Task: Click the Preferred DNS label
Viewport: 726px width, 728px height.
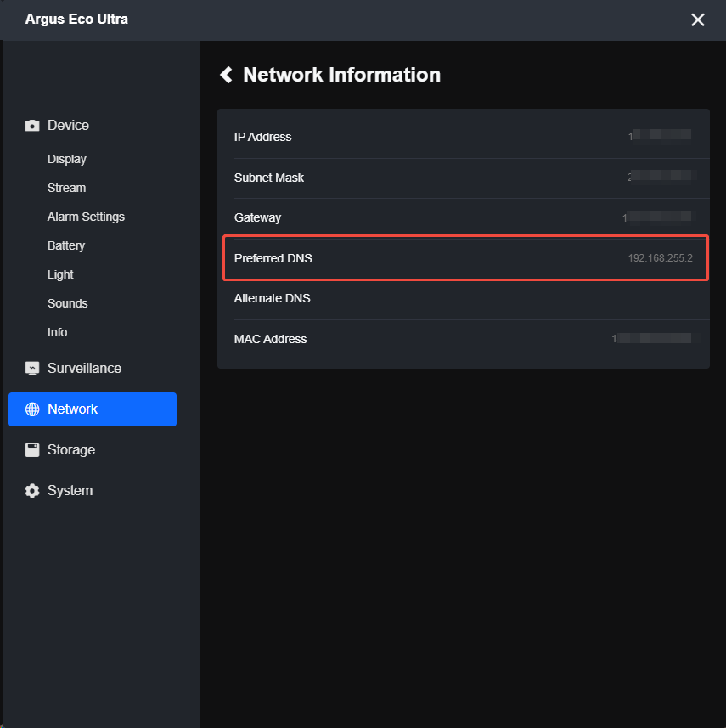Action: 273,258
